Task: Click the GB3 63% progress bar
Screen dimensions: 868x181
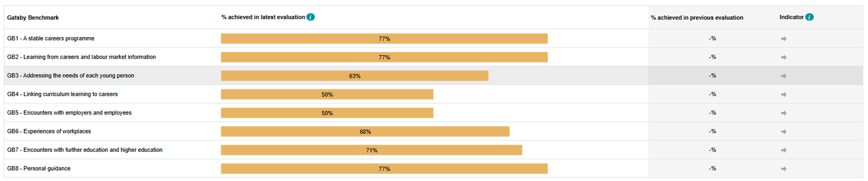Action: point(354,76)
